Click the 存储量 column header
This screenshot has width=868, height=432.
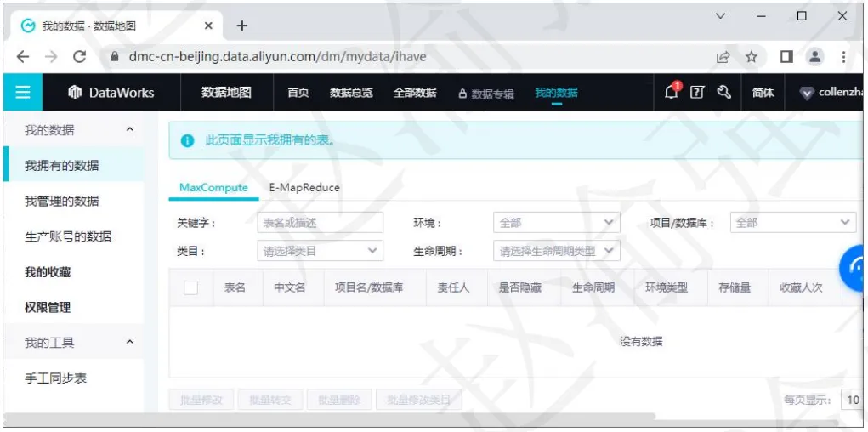click(x=735, y=287)
